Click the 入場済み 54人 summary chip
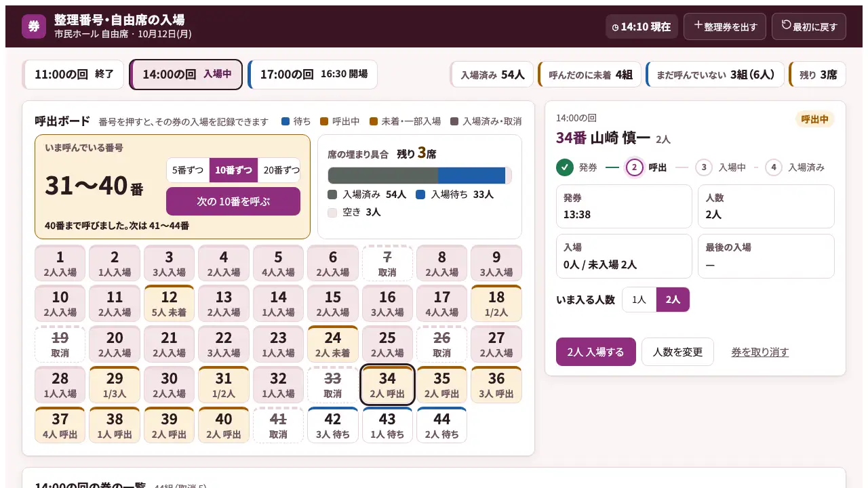 tap(492, 75)
